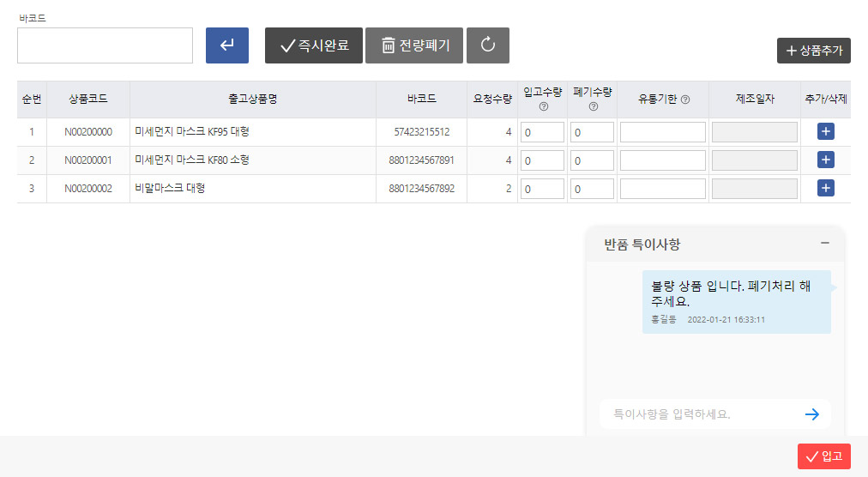Click 입고수량 field for N00200000

click(542, 133)
